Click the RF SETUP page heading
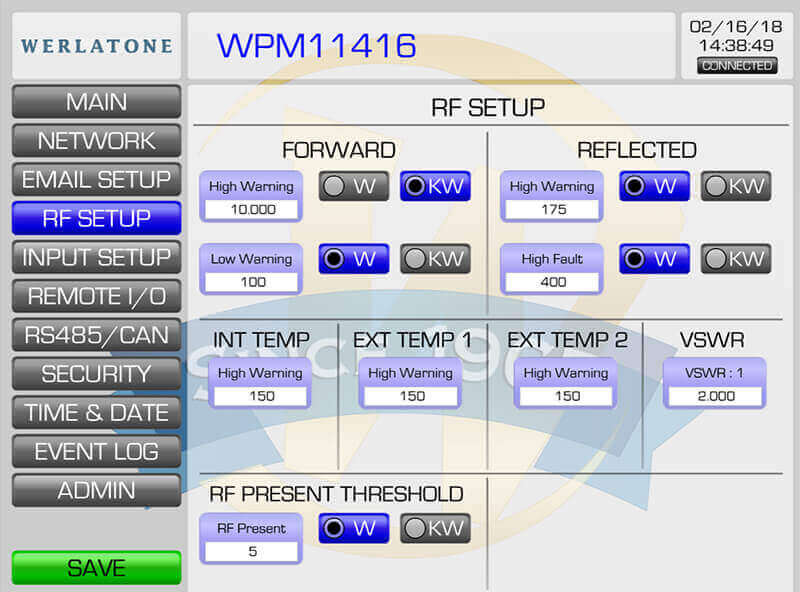 click(x=488, y=108)
